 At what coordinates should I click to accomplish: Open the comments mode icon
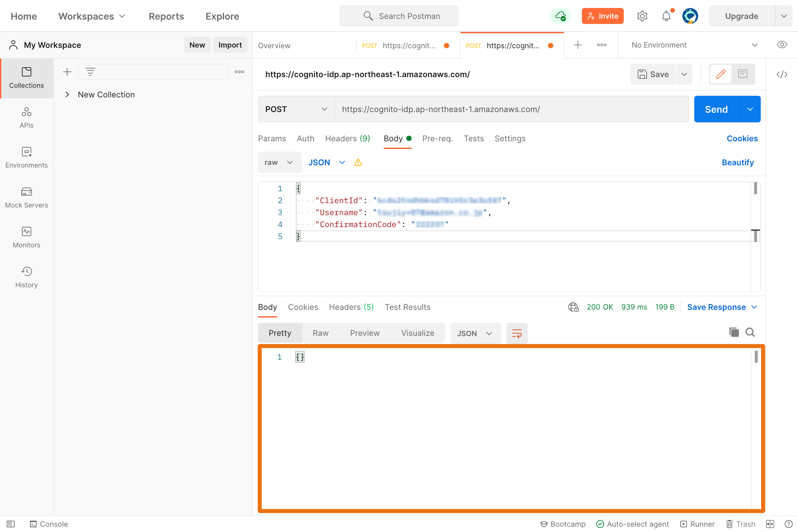point(743,74)
